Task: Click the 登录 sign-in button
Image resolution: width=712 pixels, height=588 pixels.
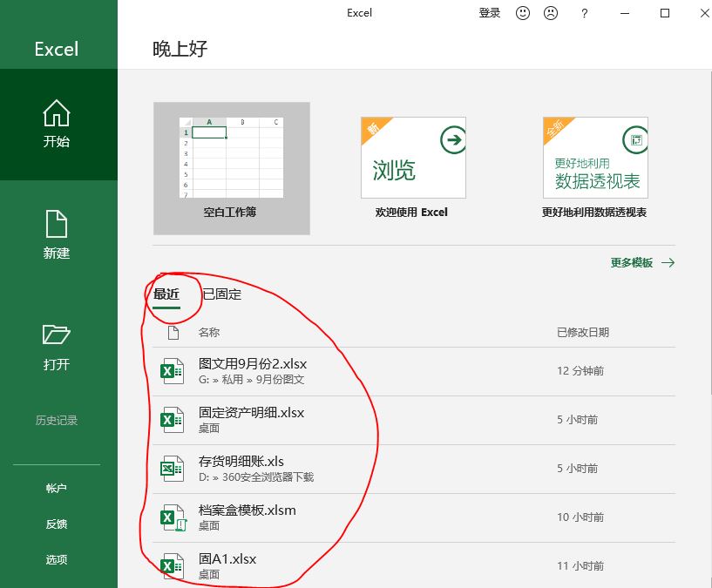Action: 490,13
